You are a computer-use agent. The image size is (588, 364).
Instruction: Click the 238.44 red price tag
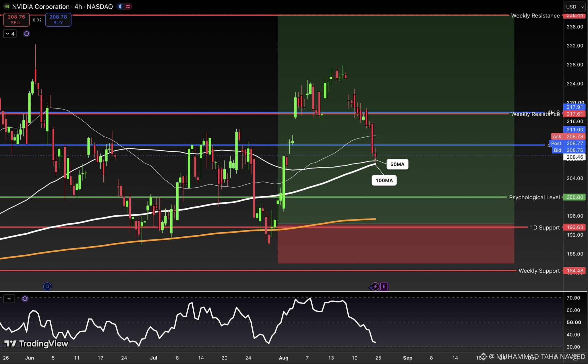point(575,15)
